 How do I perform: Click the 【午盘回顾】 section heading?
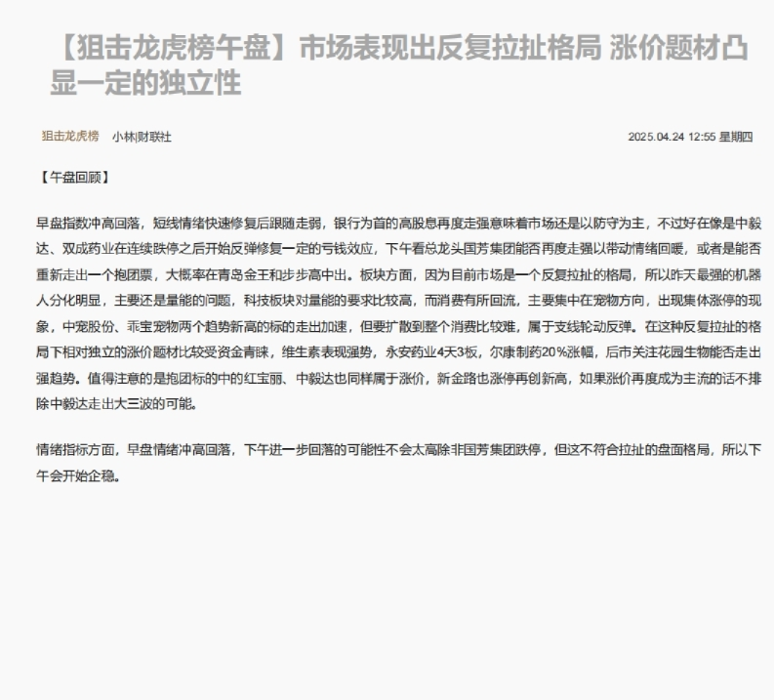click(73, 177)
